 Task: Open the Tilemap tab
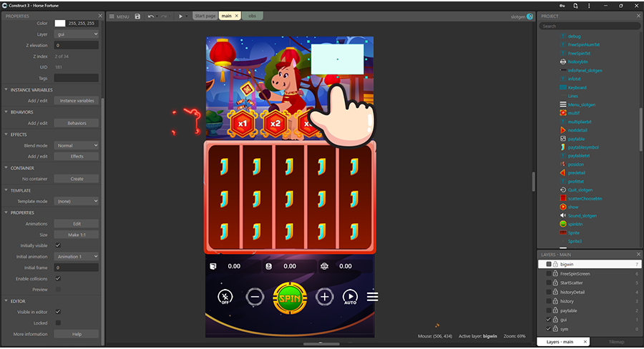pos(615,342)
